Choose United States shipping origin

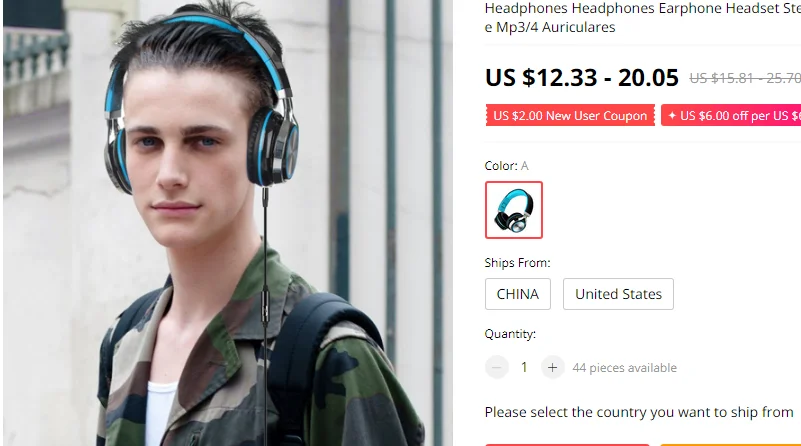618,294
